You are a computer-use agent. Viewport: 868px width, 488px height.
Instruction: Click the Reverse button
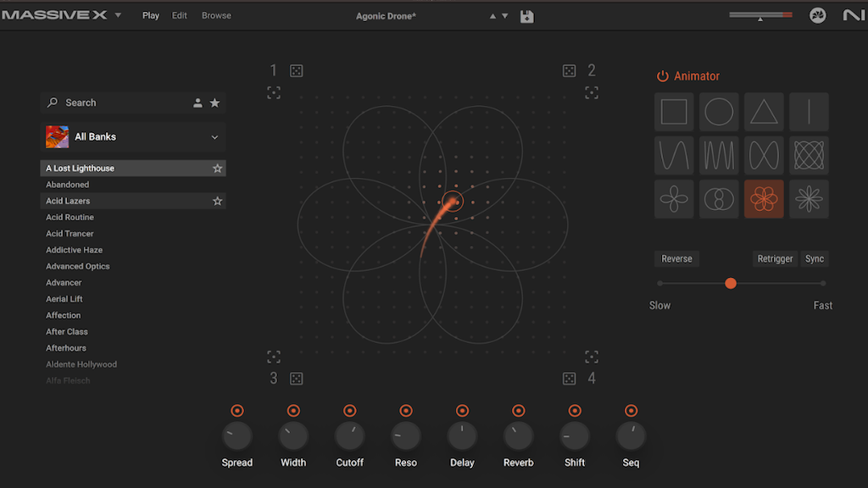tap(676, 258)
